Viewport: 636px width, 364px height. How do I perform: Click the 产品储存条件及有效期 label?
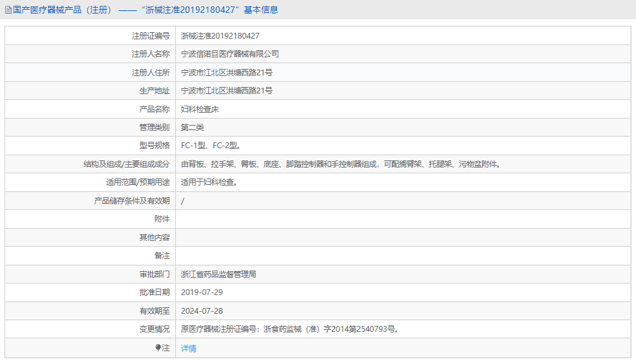pos(132,200)
